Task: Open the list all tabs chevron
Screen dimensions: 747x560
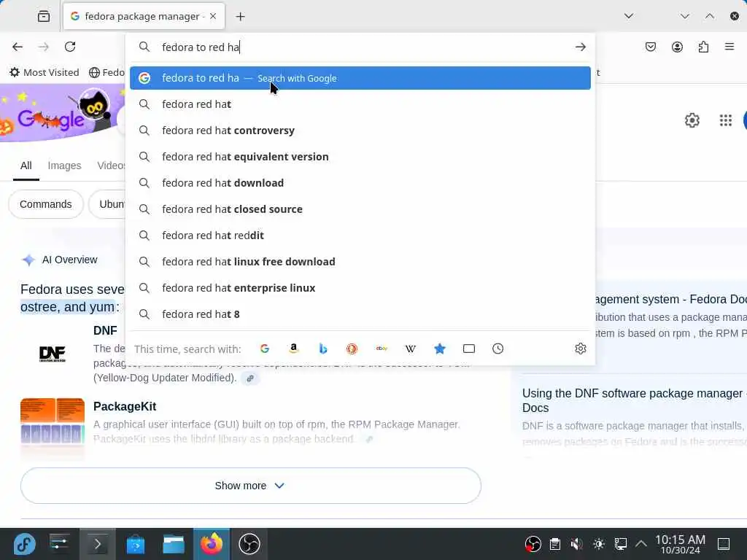Action: (629, 16)
